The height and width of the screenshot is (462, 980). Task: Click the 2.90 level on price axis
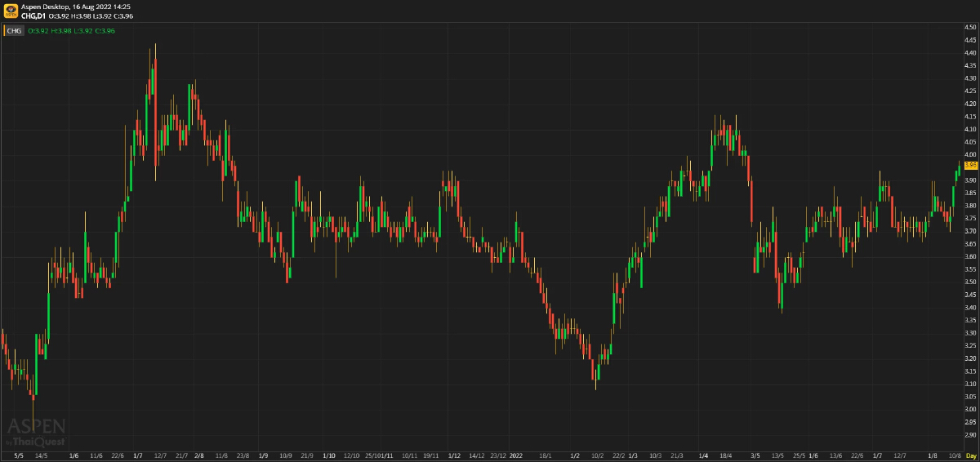(970, 435)
